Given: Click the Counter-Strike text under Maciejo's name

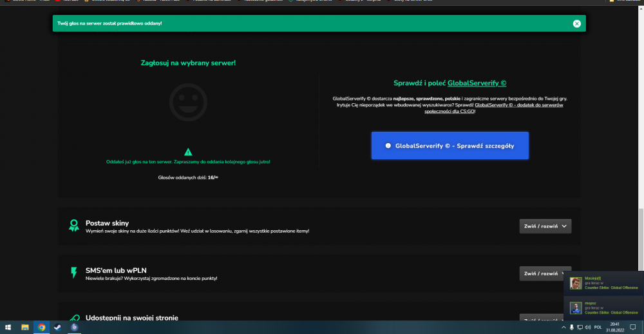Looking at the screenshot, I should pos(611,288).
